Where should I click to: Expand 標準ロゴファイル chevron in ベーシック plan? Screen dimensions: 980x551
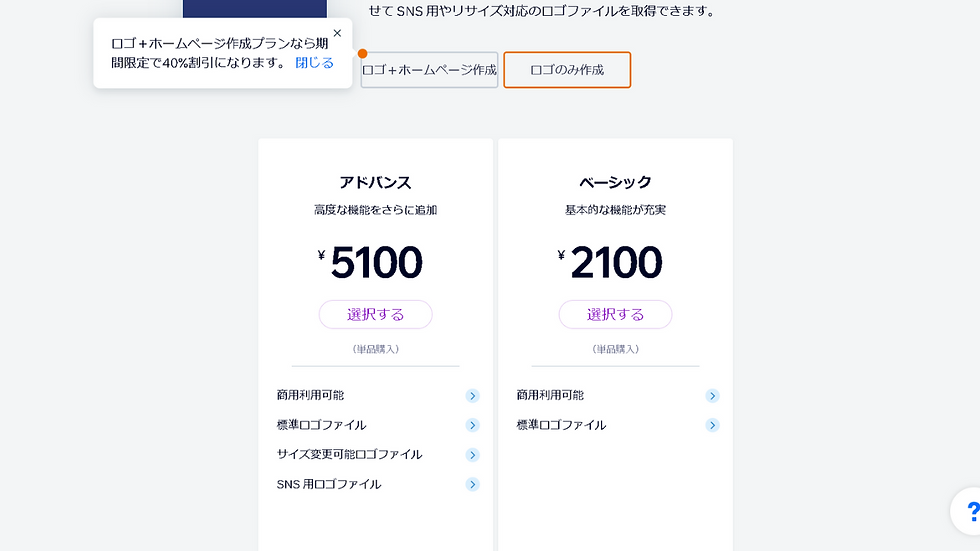pyautogui.click(x=712, y=425)
